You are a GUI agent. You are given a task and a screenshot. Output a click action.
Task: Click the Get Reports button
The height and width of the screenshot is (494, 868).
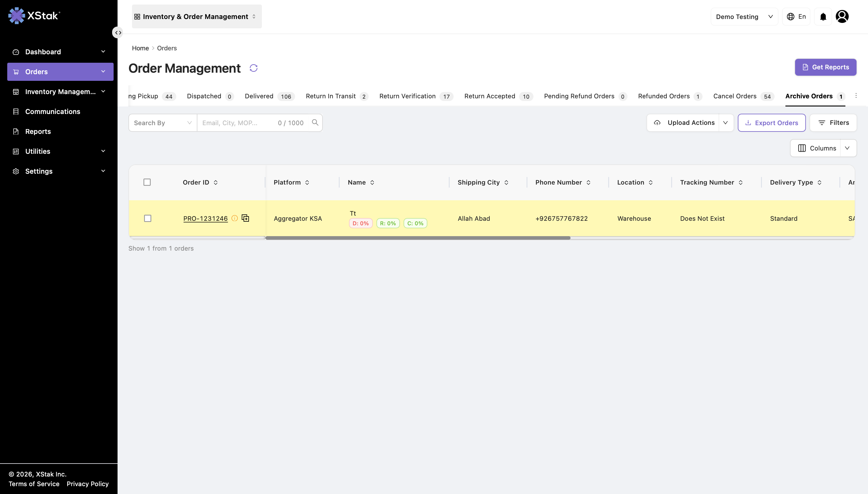click(x=826, y=67)
